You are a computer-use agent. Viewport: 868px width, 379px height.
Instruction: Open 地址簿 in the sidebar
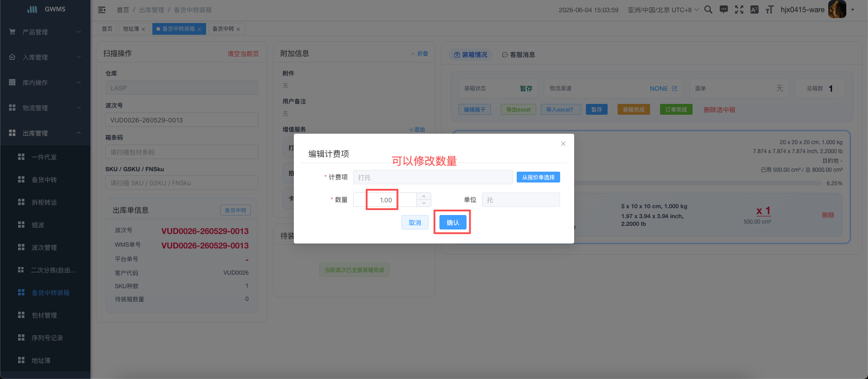45,360
